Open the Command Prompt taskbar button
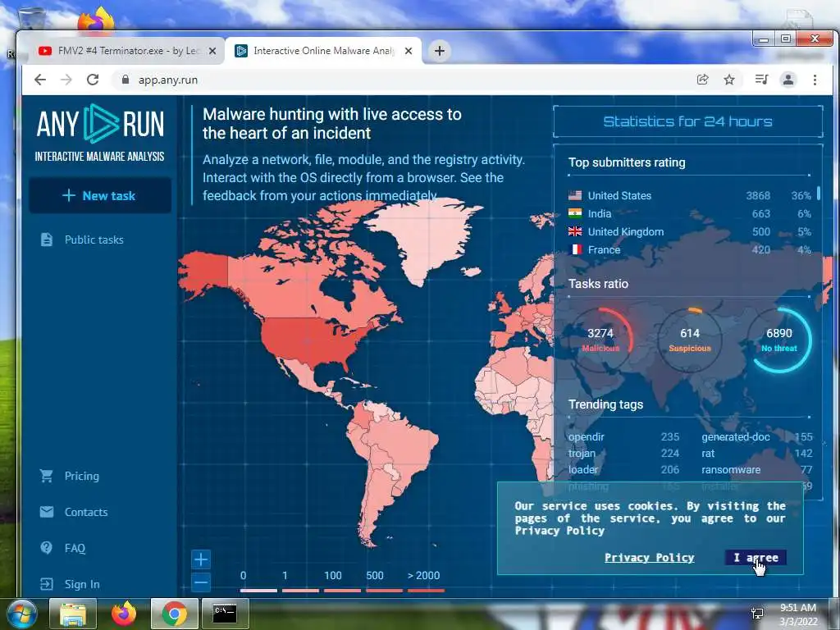The width and height of the screenshot is (840, 630). point(225,614)
